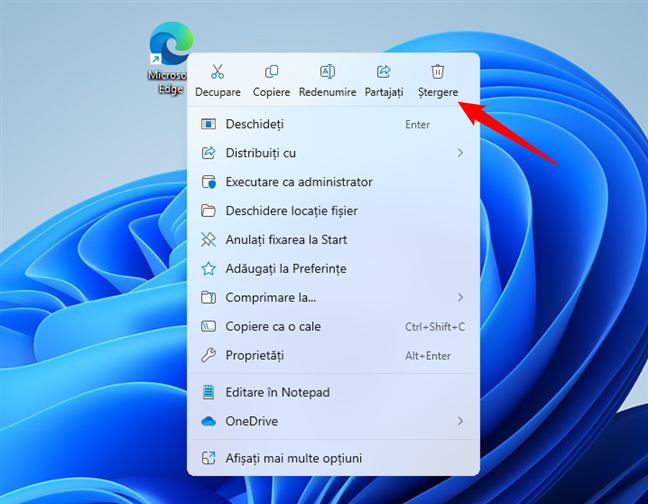Select Executare ca administrator

[333, 182]
